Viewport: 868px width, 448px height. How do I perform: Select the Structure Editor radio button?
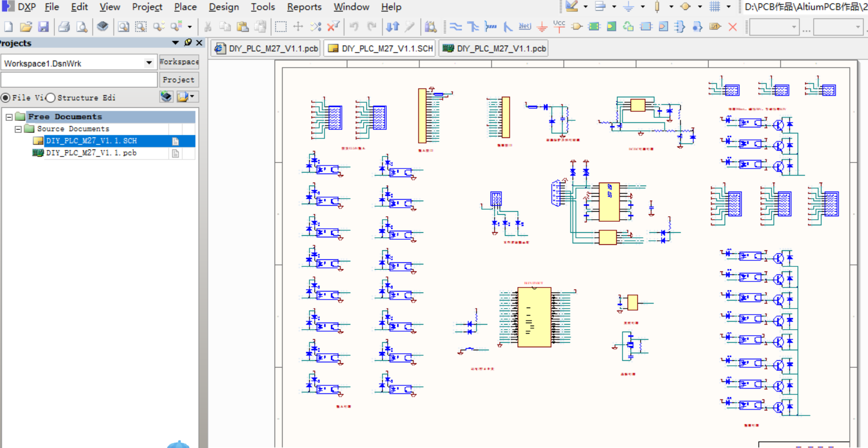[x=51, y=97]
